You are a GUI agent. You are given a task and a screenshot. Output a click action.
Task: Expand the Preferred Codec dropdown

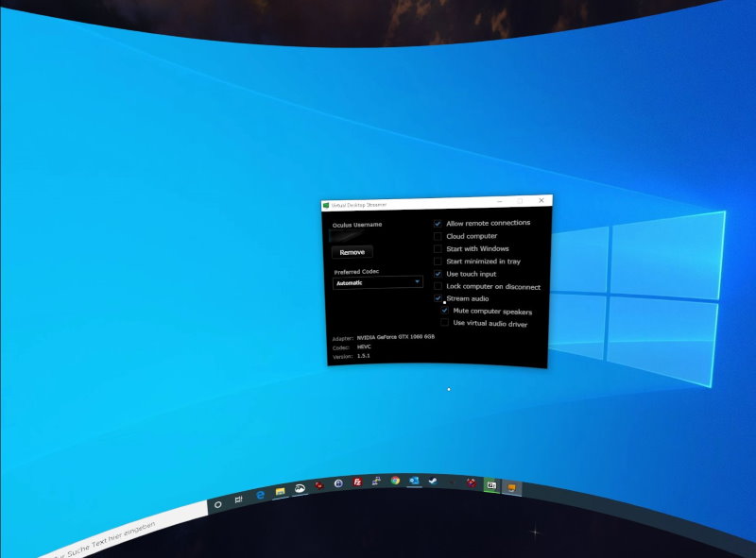point(377,282)
